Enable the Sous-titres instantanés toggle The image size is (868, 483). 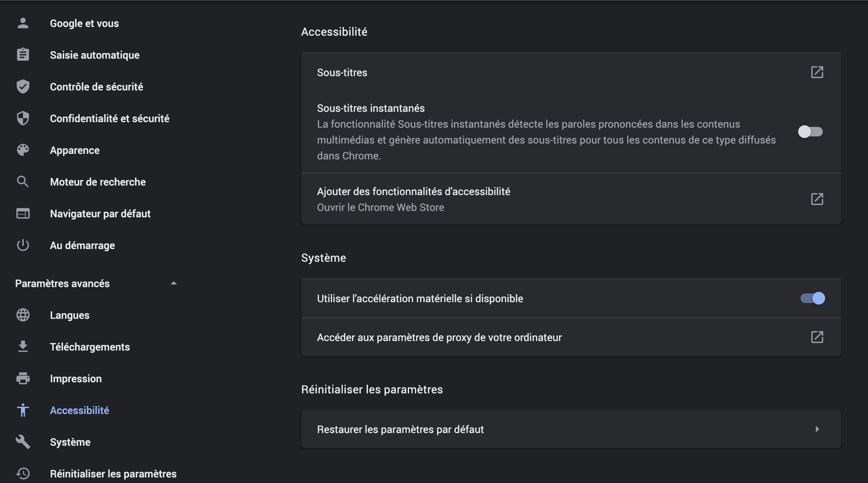(810, 132)
